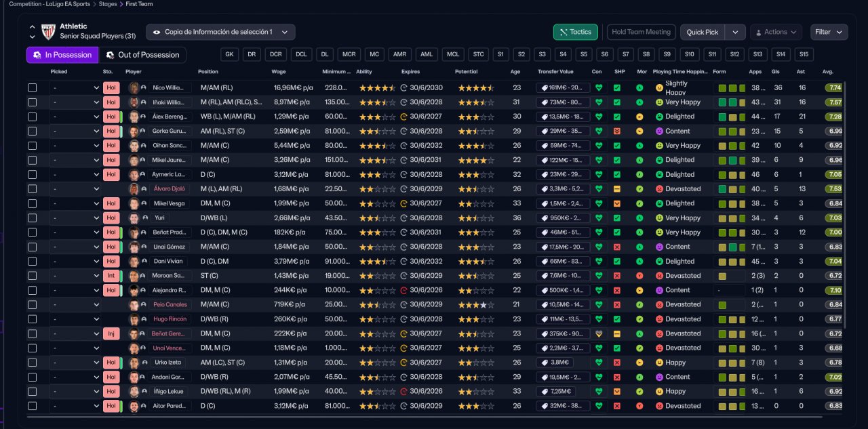
Task: Click Gorka Guruzeta's red match sharpness icon
Action: click(617, 131)
